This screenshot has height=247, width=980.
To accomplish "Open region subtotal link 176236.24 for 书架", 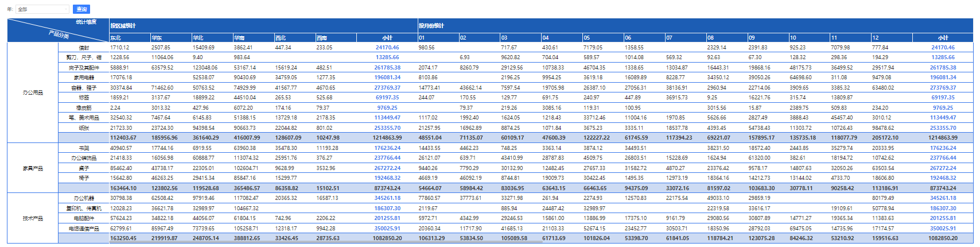I will pyautogui.click(x=388, y=148).
